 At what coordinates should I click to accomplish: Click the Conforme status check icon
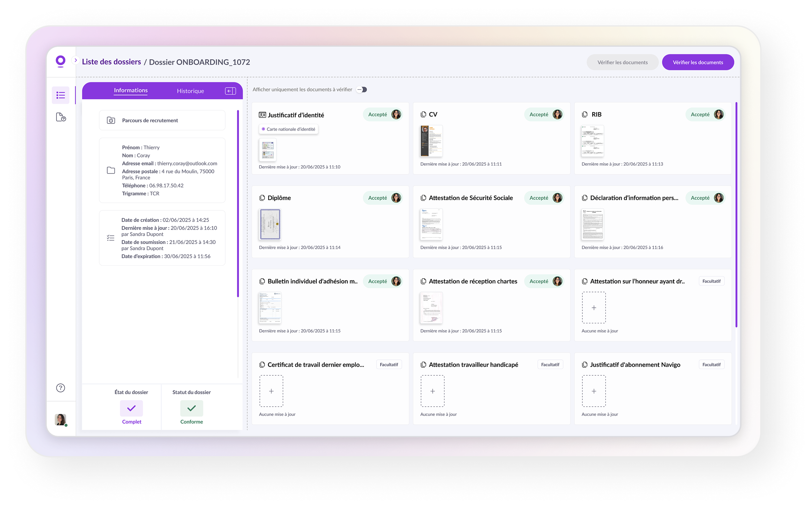tap(191, 408)
